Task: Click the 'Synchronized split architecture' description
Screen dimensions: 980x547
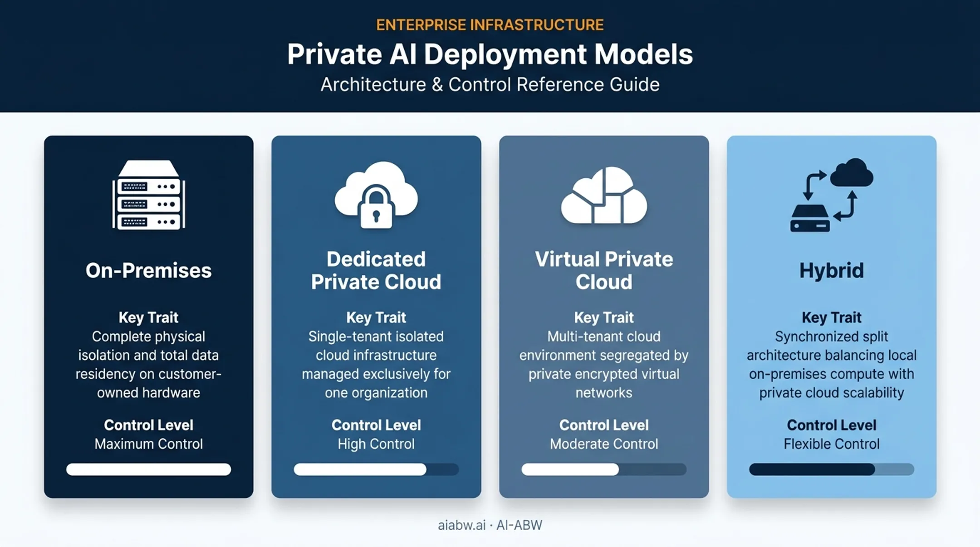Action: click(x=832, y=365)
